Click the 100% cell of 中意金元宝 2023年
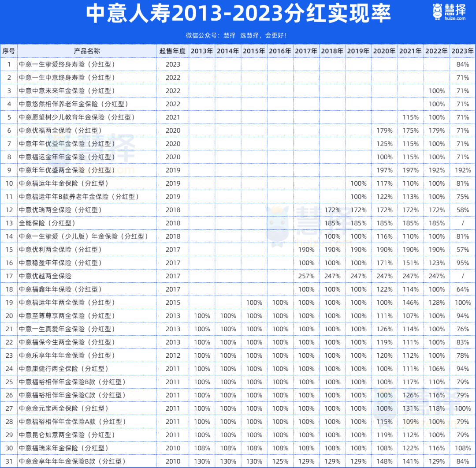 tap(462, 408)
